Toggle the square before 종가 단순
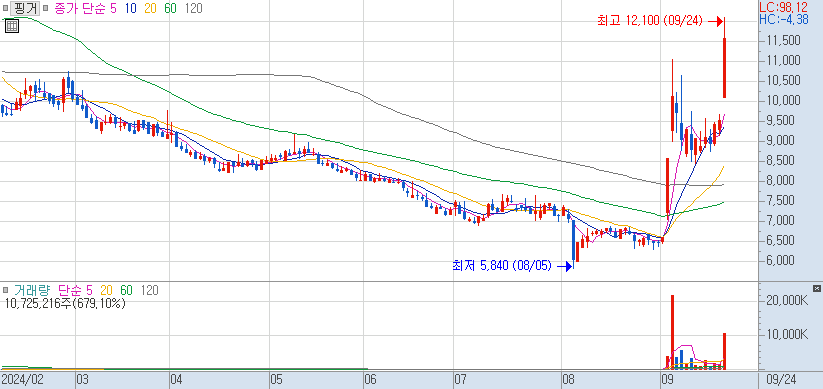Screen dimensions: 823x389 pyautogui.click(x=46, y=8)
